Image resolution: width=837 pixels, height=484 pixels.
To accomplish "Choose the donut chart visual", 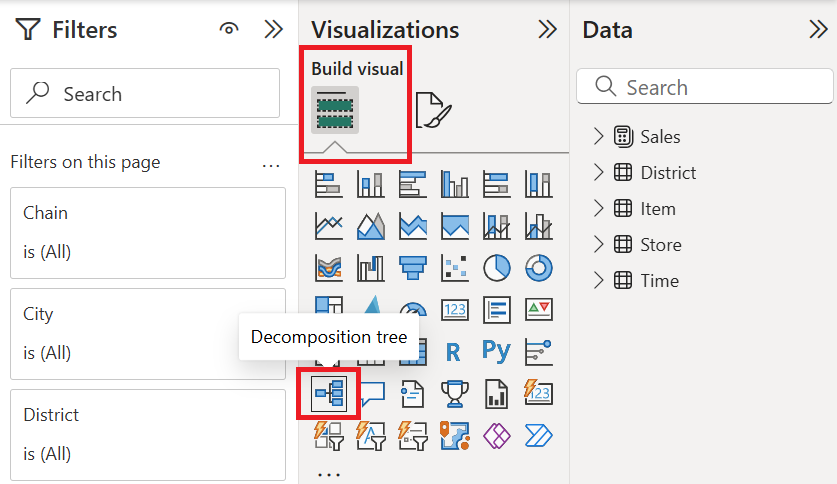I will 539,267.
